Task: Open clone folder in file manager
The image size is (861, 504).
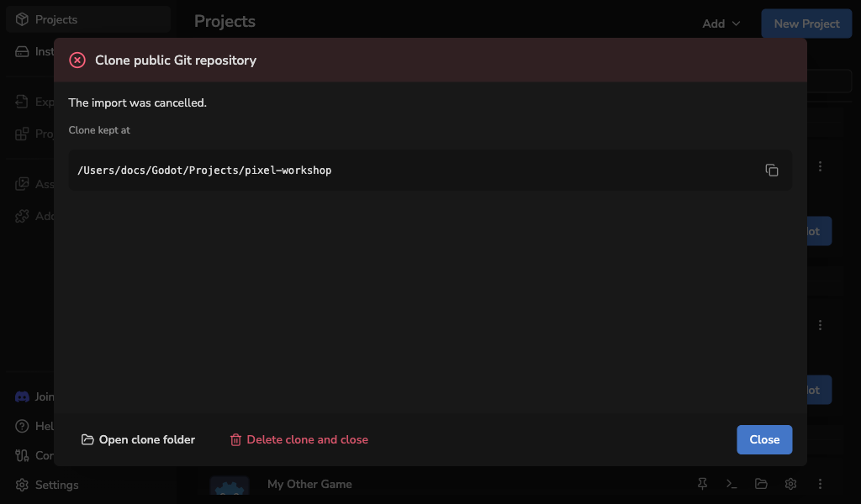Action: pyautogui.click(x=138, y=440)
